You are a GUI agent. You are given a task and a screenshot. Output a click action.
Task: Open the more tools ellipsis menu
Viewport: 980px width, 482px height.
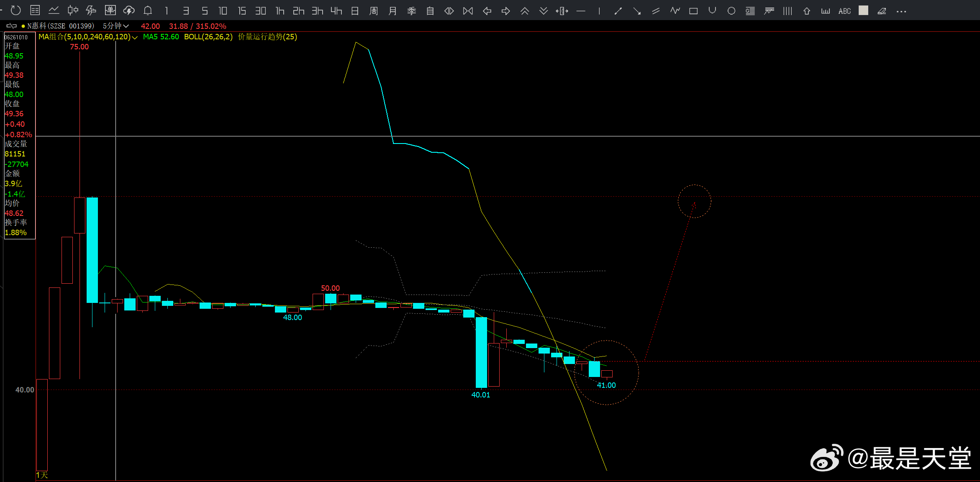[901, 11]
